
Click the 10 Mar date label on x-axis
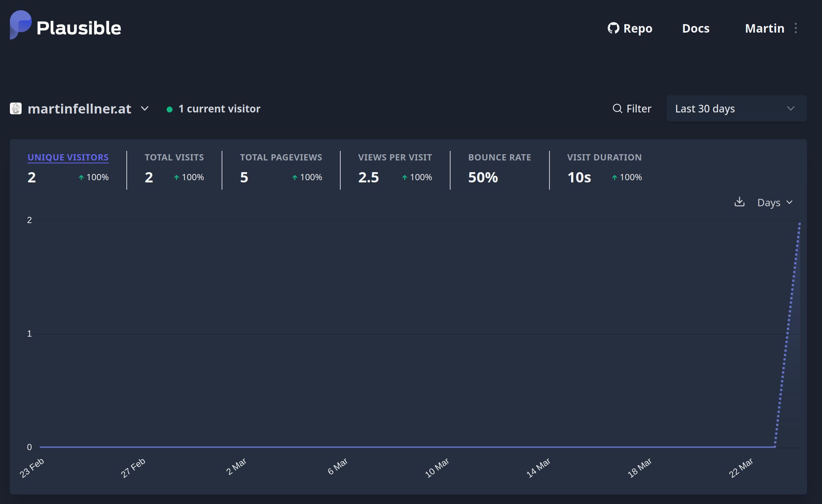[x=437, y=468]
